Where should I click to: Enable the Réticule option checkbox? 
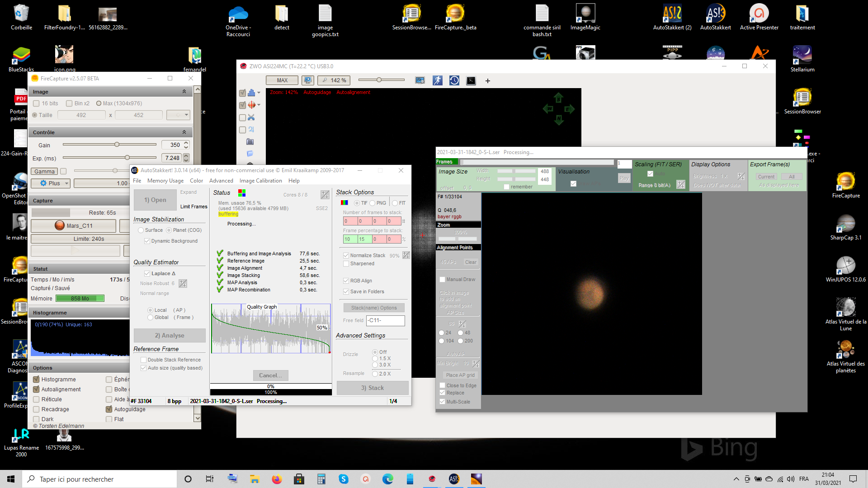37,399
